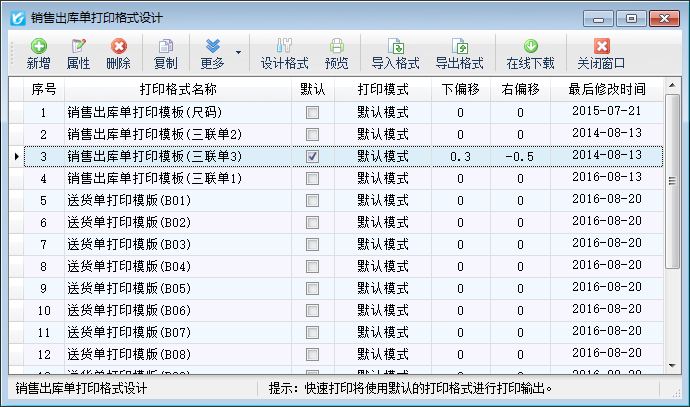
Task: Click the 在线下载 online download icon
Action: click(x=530, y=53)
